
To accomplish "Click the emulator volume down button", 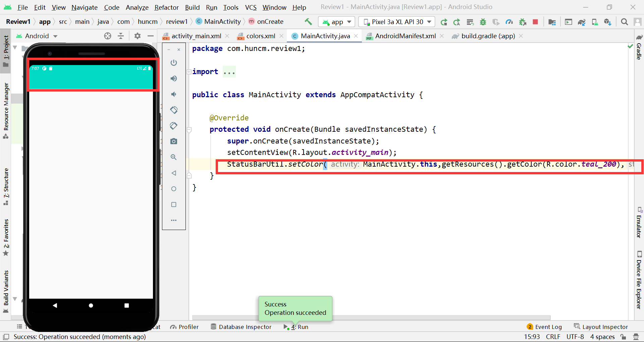I will [x=173, y=94].
